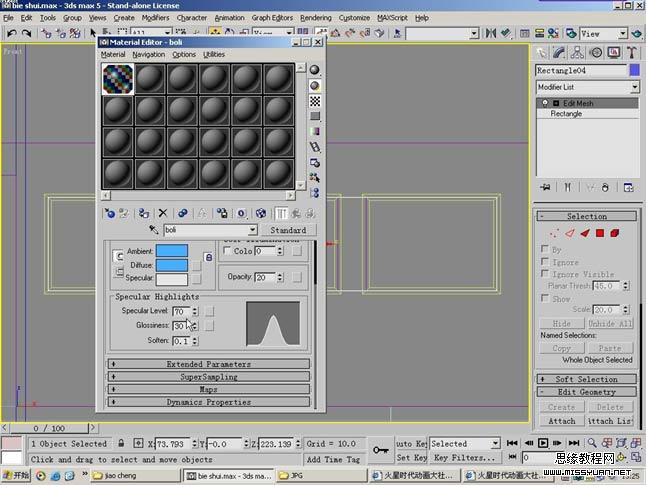This screenshot has height=485, width=646.
Task: Click Sample Type sphere icon in Material Editor
Action: (315, 70)
